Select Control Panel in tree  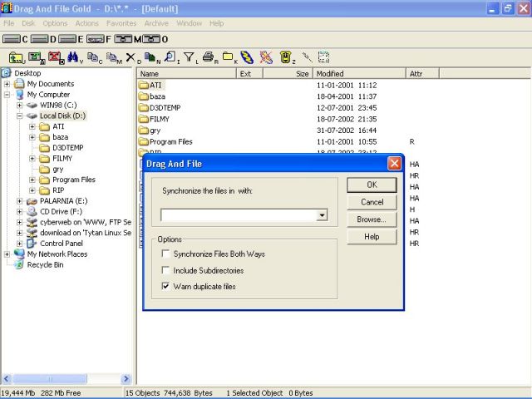point(62,244)
